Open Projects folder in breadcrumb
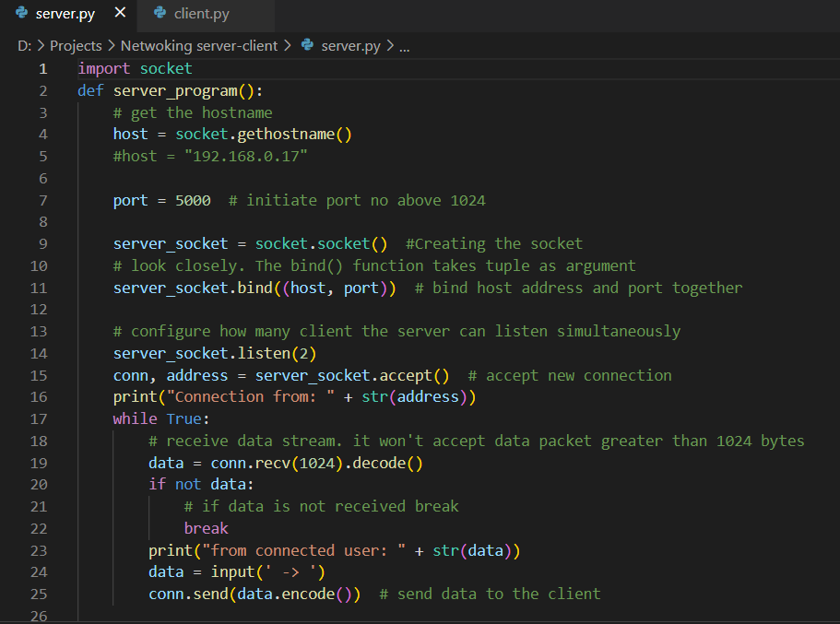This screenshot has width=840, height=624. [x=76, y=46]
